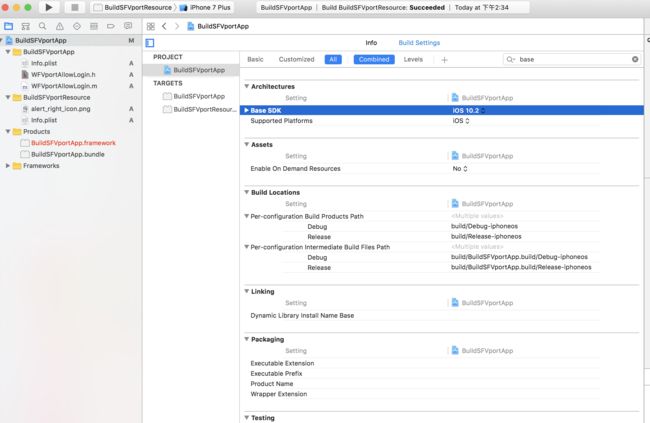Viewport: 650px width, 423px height.
Task: Collapse the BuildSFVportApp group folder in navigator
Action: 8,52
